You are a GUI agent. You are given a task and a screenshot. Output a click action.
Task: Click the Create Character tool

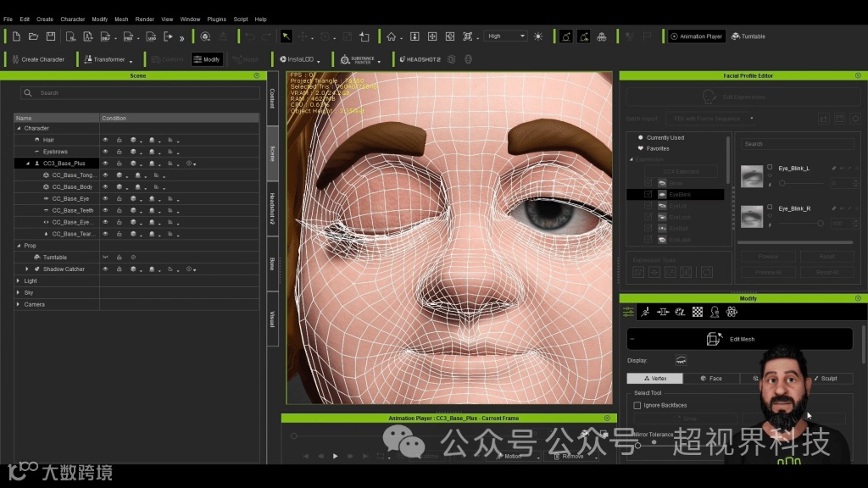coord(37,59)
